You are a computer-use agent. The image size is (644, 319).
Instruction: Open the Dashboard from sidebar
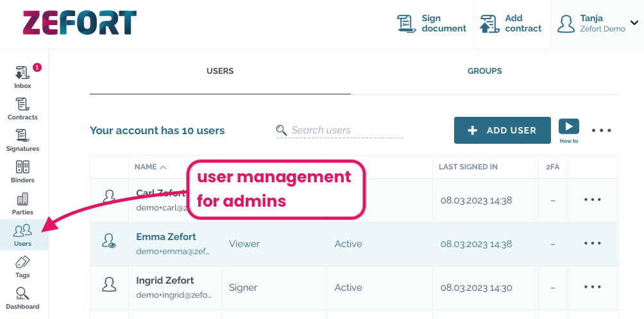[x=22, y=298]
